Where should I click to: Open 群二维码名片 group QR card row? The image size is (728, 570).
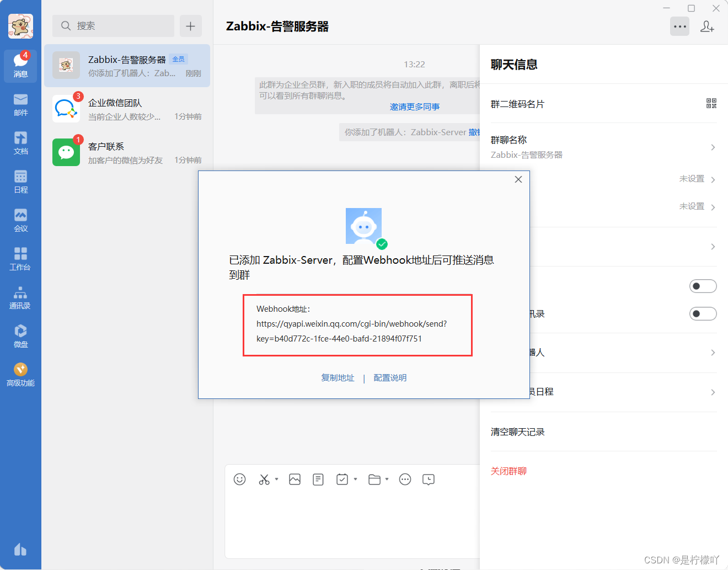(604, 104)
